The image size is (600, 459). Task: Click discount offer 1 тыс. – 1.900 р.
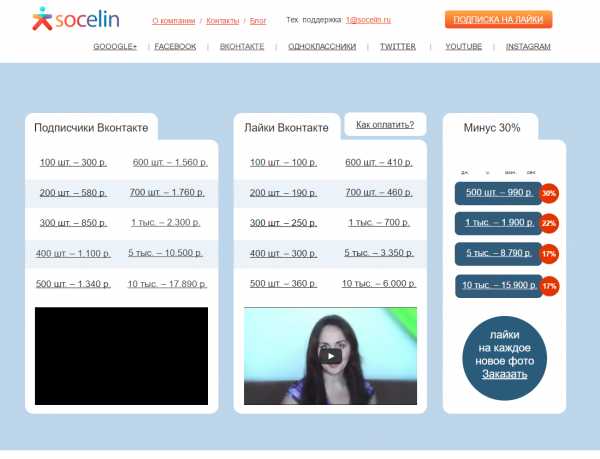pos(498,223)
